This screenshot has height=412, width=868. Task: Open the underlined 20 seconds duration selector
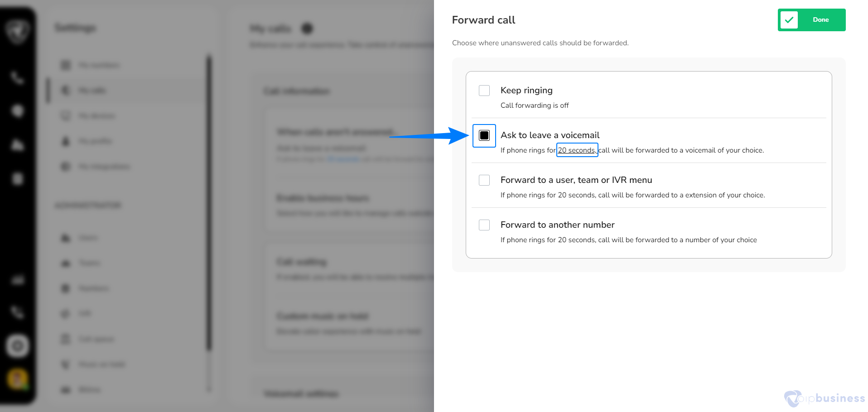coord(577,150)
